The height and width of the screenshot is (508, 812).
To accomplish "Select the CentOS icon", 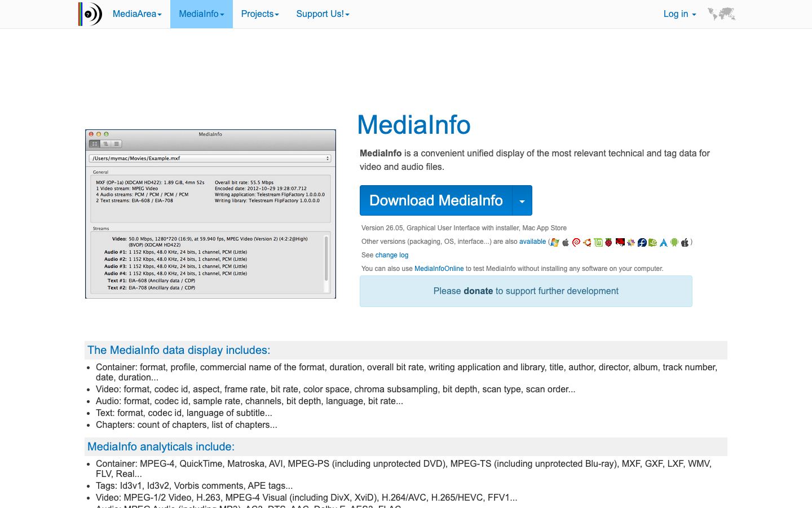I will click(x=631, y=242).
